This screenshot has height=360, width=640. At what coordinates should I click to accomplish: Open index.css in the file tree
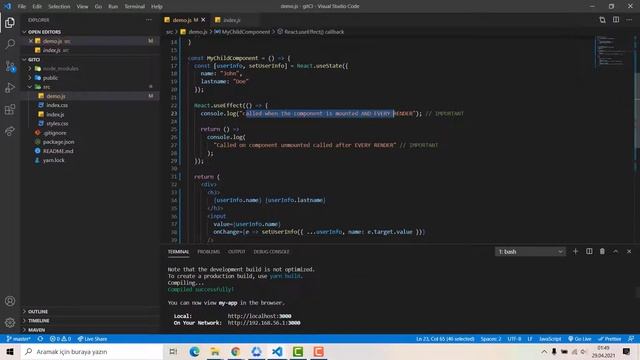(x=57, y=105)
